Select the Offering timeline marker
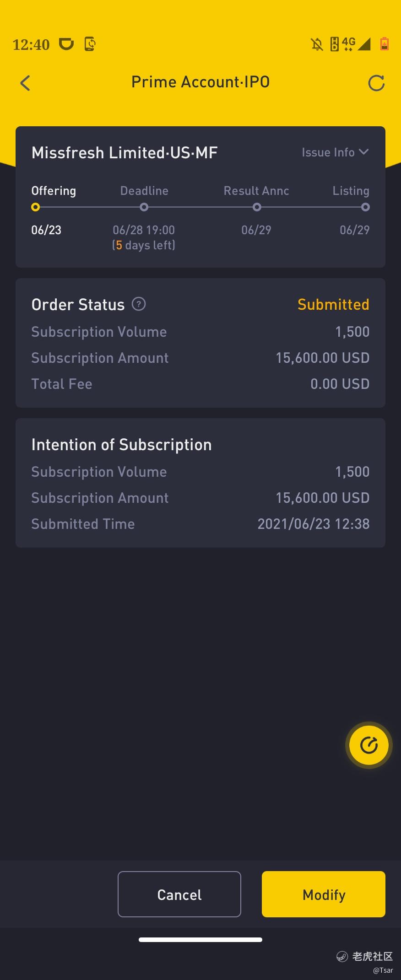The image size is (401, 980). coord(36,207)
